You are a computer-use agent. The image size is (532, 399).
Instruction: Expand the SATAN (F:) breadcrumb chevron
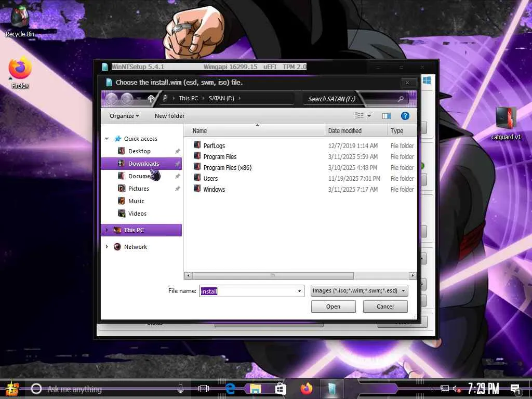click(x=240, y=98)
